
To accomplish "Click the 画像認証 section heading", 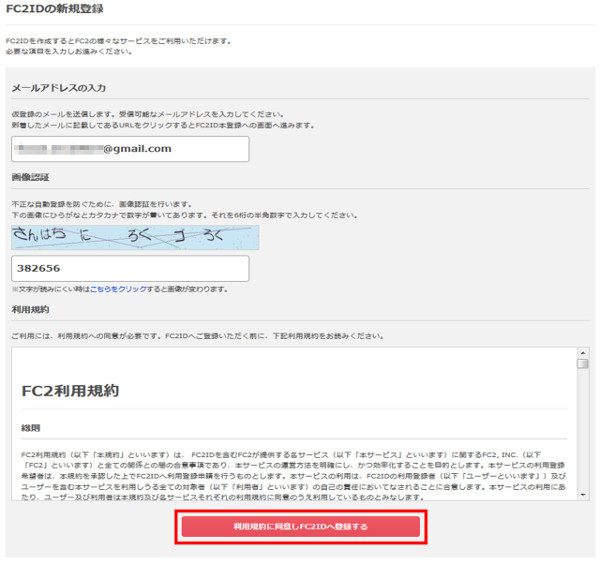I will [30, 177].
